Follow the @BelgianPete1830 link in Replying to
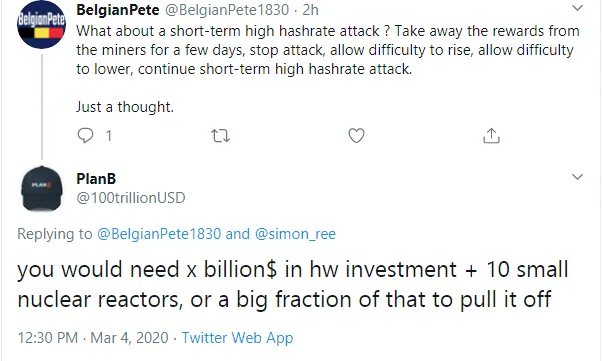The width and height of the screenshot is (602, 361). [x=159, y=233]
